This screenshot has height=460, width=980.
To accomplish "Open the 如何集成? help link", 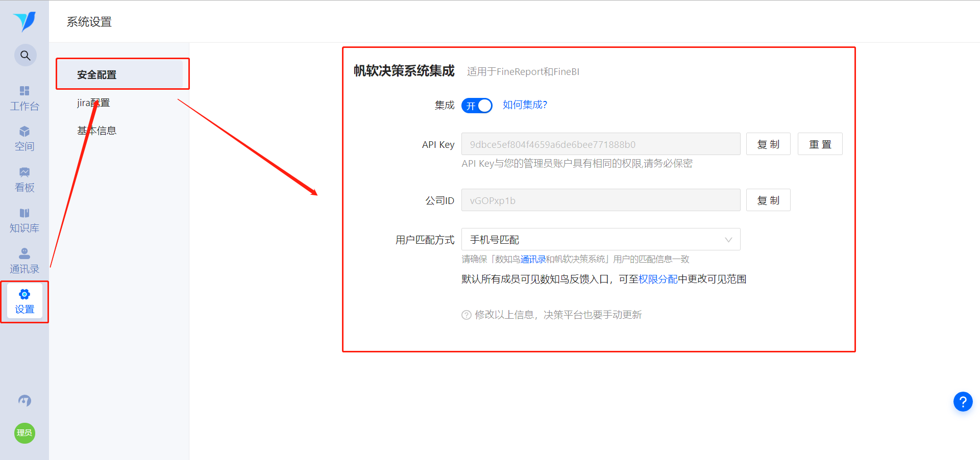I will coord(525,105).
